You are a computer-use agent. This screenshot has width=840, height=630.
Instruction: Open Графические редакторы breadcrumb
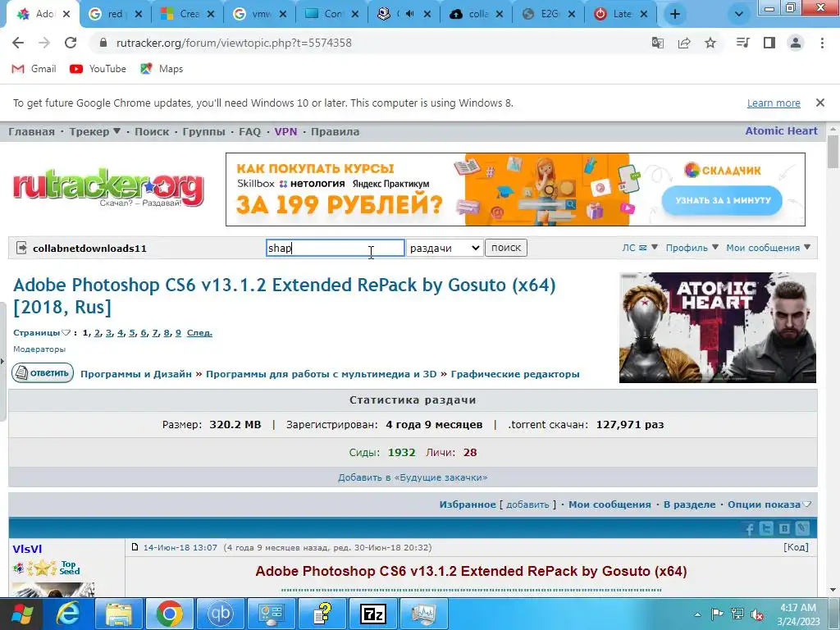[x=515, y=374]
